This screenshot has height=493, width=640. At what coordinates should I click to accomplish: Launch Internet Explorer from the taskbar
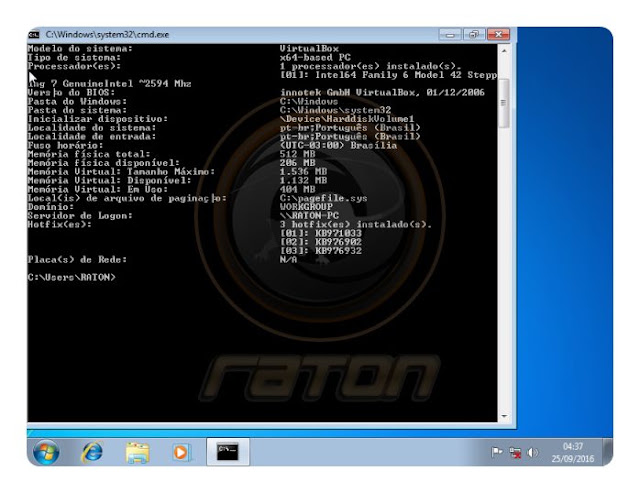92,452
